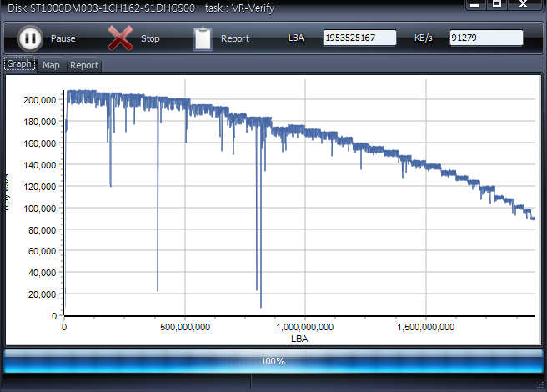Click the red X Stop icon
Screen dimensions: 547x392
tap(120, 38)
